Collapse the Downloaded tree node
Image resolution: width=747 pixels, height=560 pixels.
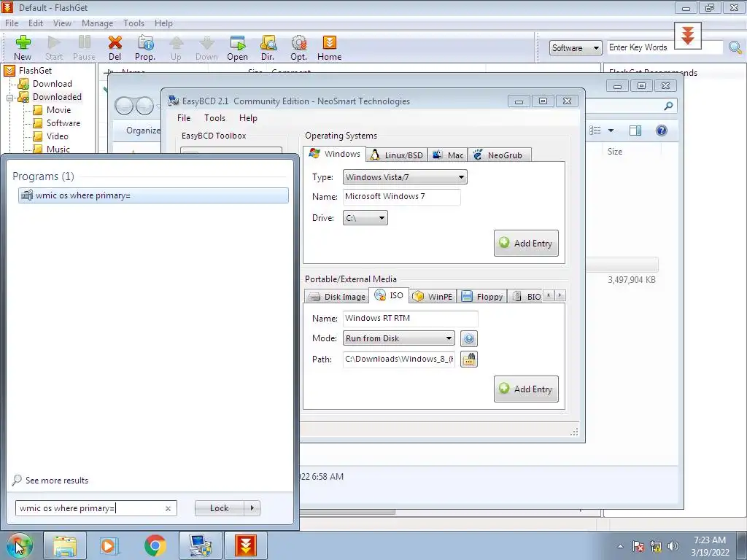click(9, 98)
